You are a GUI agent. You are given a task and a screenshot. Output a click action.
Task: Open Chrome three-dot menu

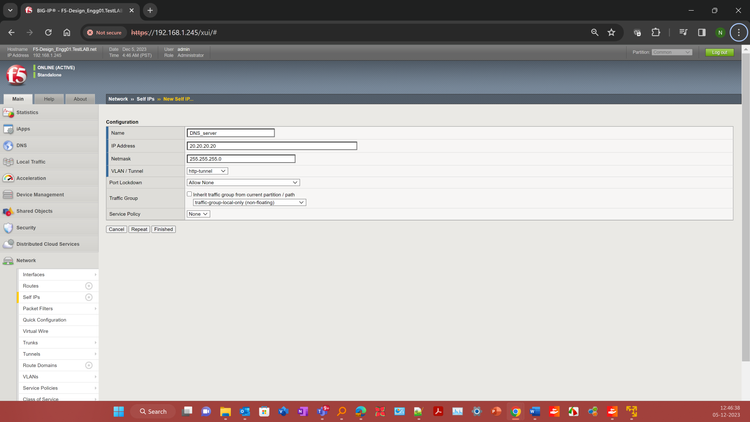[x=739, y=33]
